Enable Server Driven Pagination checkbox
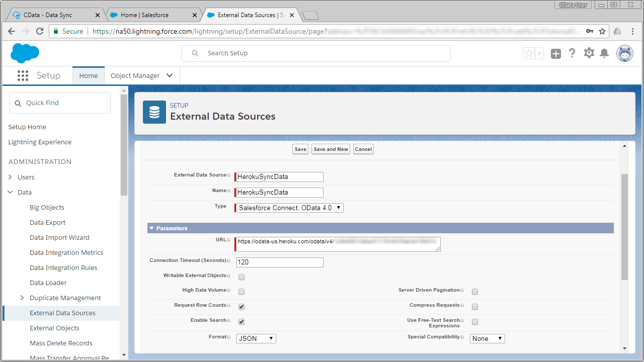 pos(475,292)
